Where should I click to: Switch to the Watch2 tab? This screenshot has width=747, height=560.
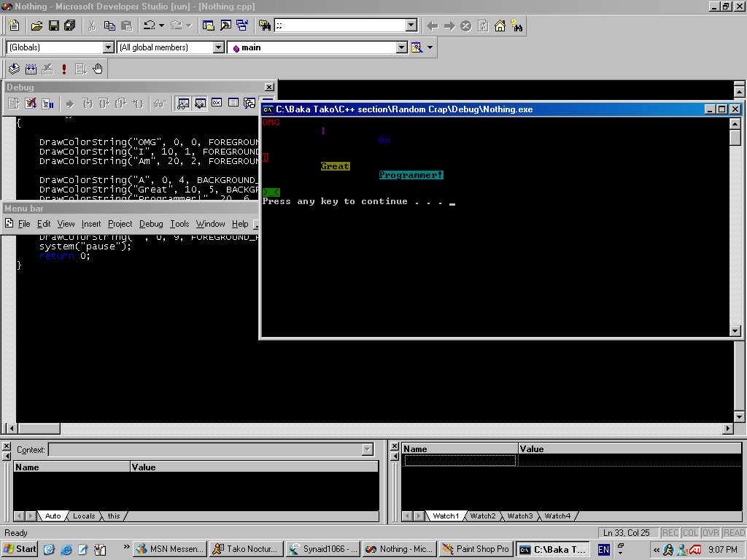(482, 516)
